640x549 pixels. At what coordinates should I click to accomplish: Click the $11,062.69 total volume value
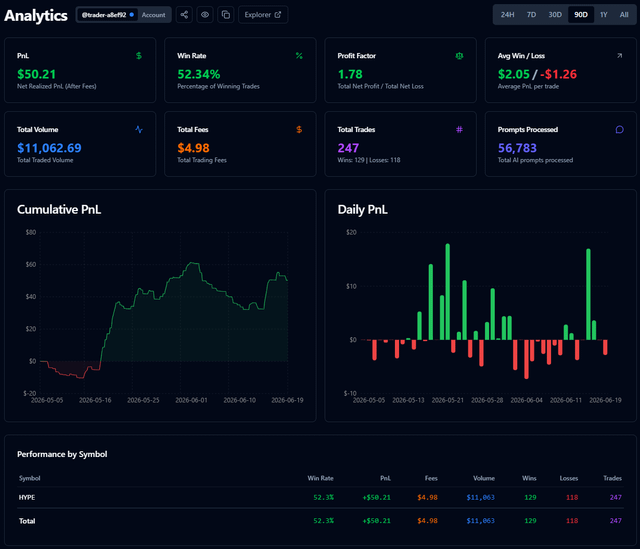pyautogui.click(x=49, y=148)
